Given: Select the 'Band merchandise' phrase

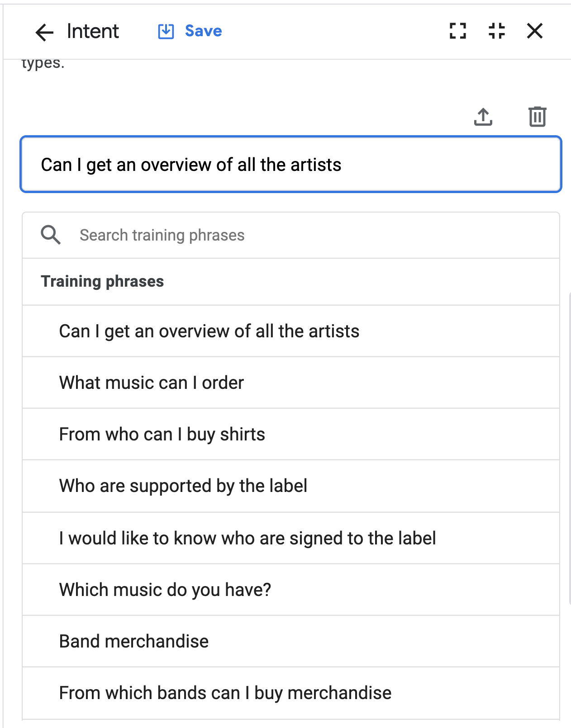Looking at the screenshot, I should (134, 642).
